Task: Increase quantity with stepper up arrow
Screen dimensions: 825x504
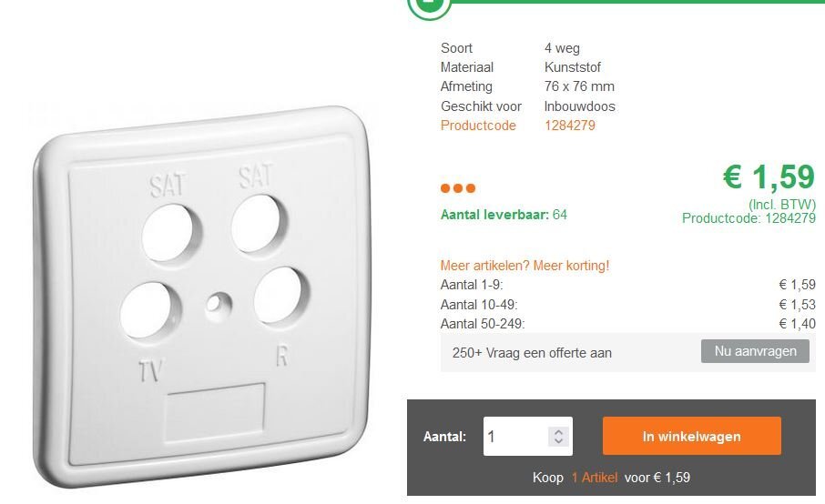Action: pos(558,432)
